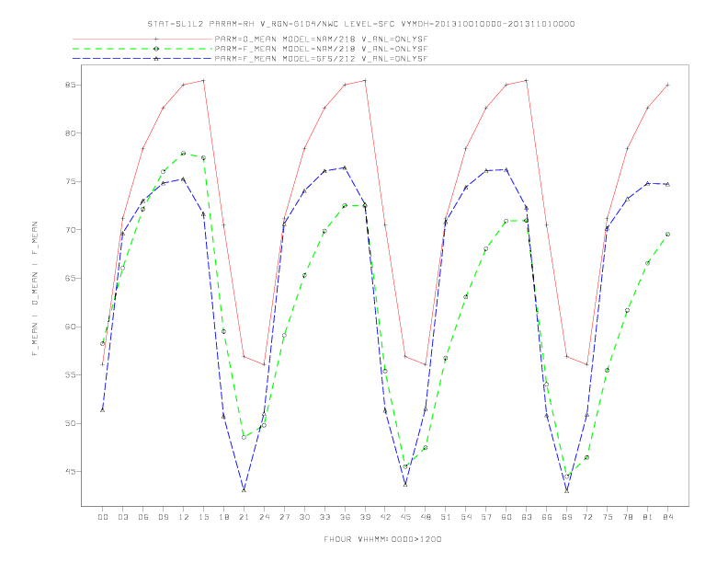Screen dimensions: 728x563
Task: Click x-axis hour label 36
Action: pyautogui.click(x=345, y=517)
